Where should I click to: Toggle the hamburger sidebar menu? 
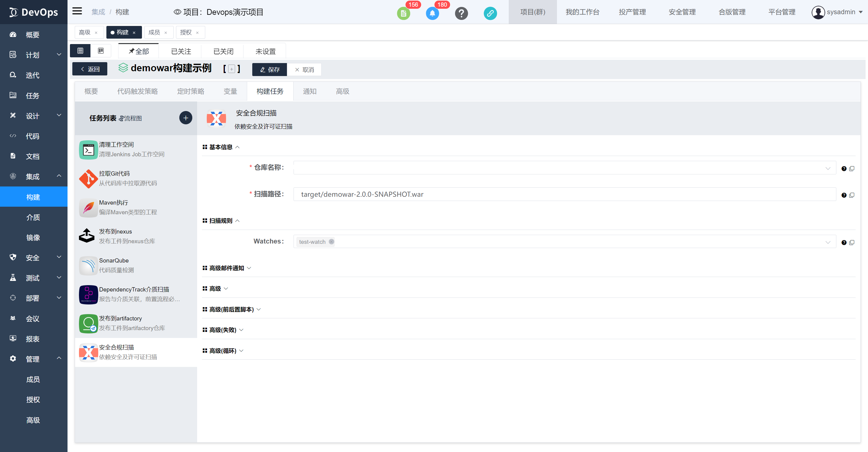[77, 11]
